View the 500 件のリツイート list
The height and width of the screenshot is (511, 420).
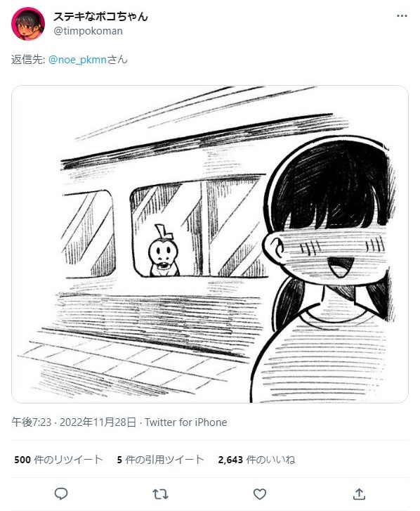pos(58,460)
